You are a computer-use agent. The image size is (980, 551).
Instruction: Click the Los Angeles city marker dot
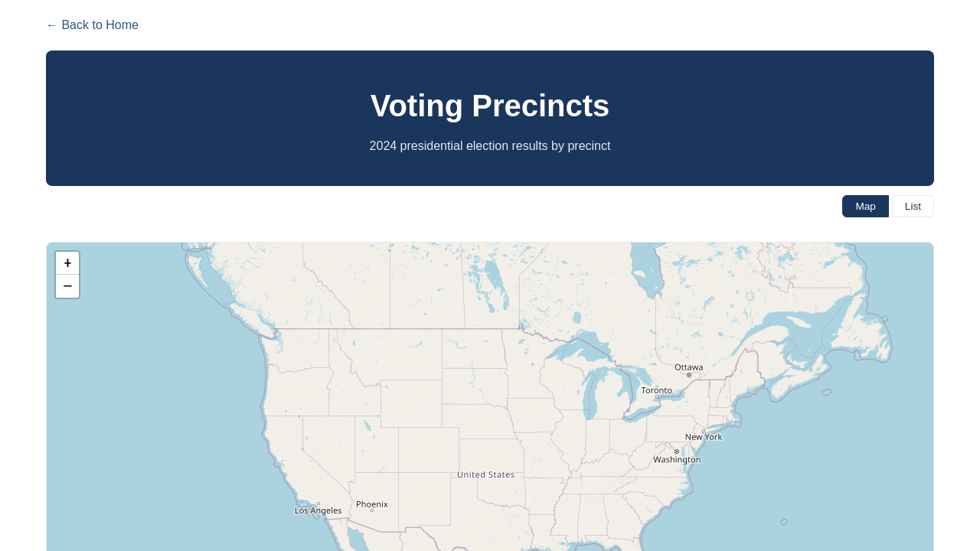click(318, 504)
